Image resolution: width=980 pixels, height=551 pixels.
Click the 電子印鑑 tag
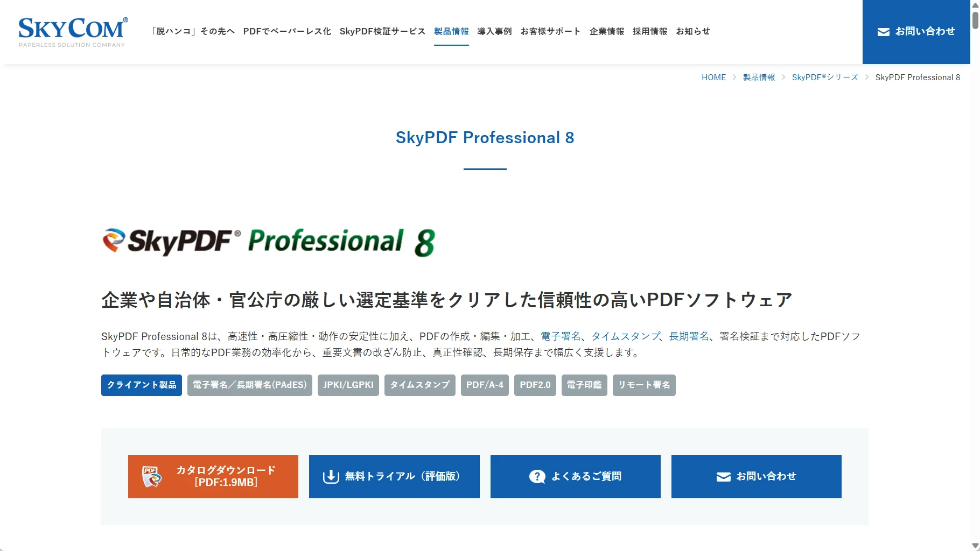(584, 385)
